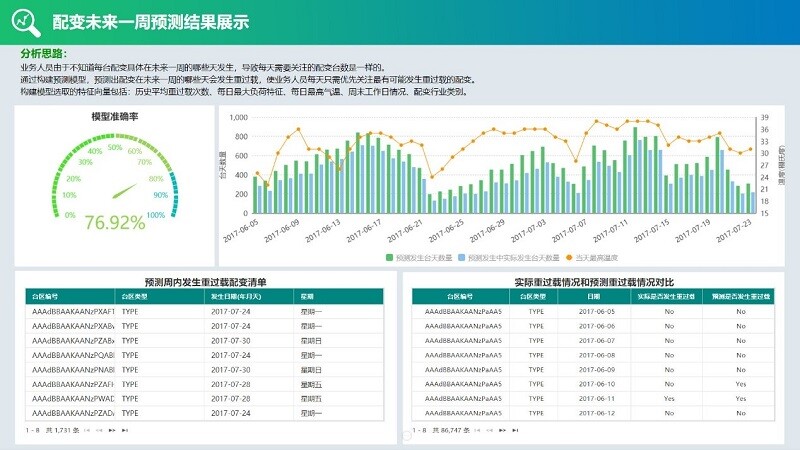Click the 日期 header in right table
This screenshot has height=450, width=800.
pyautogui.click(x=594, y=297)
